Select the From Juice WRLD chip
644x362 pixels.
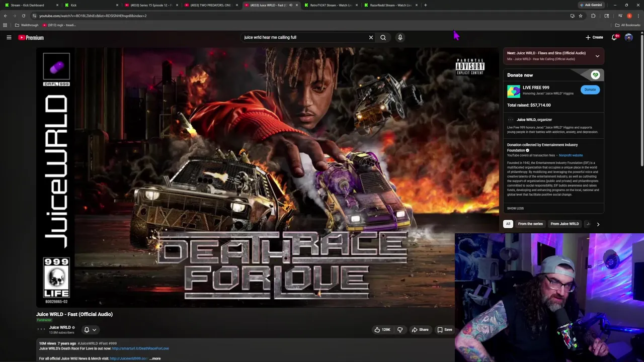pyautogui.click(x=565, y=224)
